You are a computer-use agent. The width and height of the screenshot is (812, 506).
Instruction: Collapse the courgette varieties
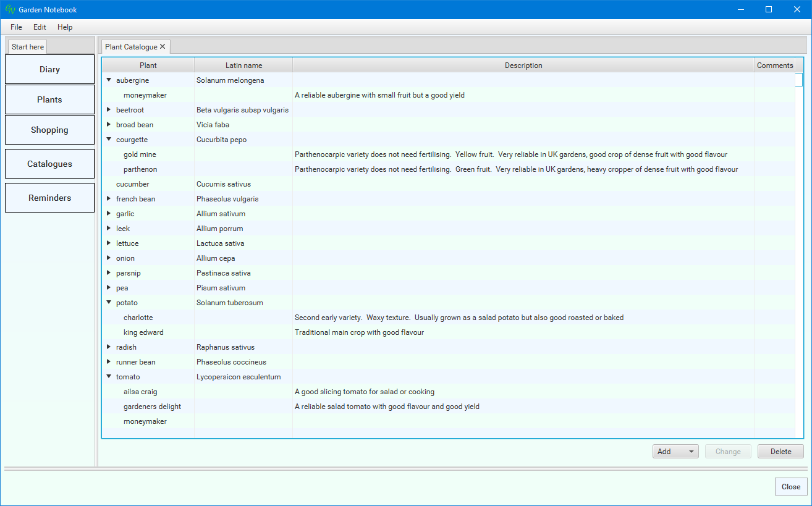pos(109,140)
